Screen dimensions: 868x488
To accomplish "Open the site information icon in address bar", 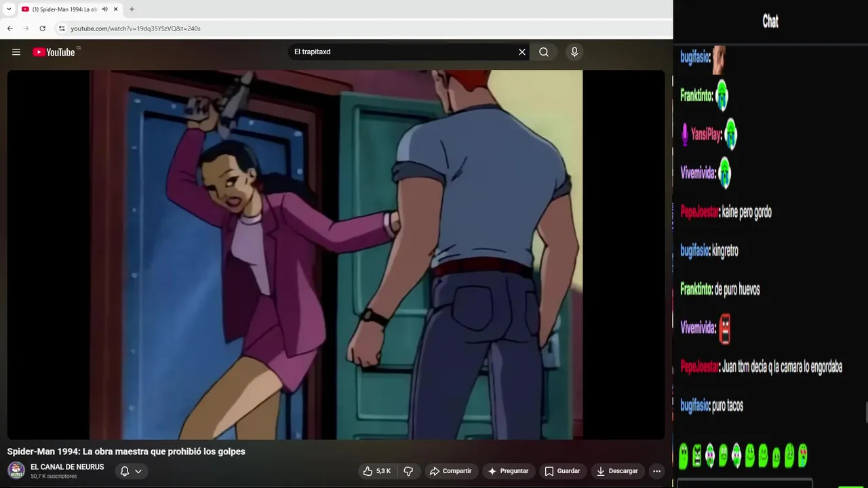I will pos(62,28).
